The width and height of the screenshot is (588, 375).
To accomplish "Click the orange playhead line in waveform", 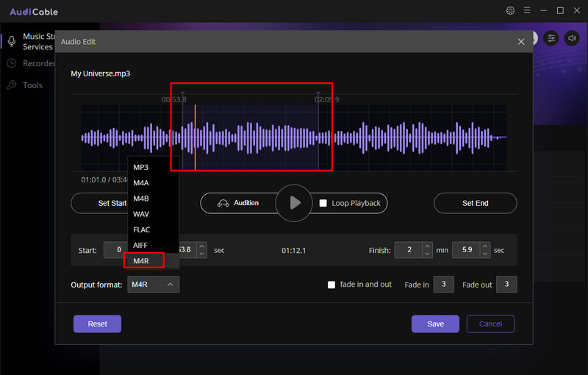I will click(x=195, y=137).
